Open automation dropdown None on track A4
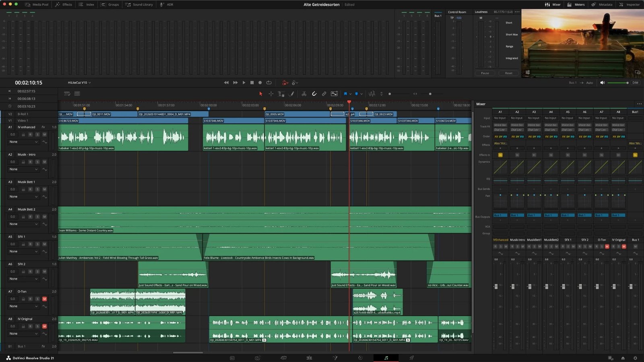The image size is (644, 362). (23, 224)
